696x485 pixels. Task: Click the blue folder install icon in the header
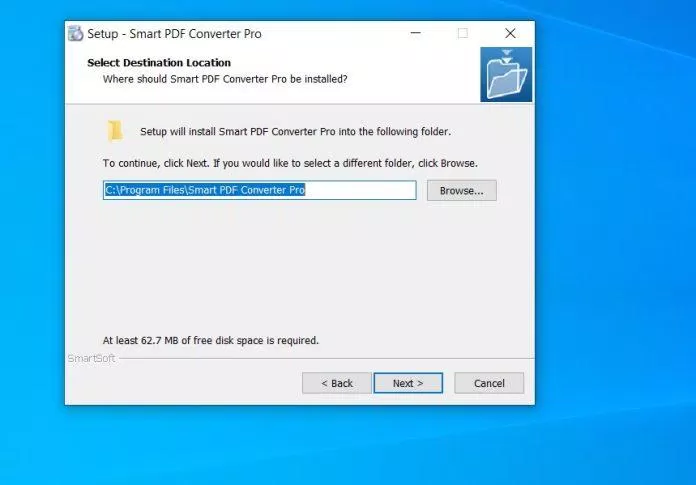506,75
